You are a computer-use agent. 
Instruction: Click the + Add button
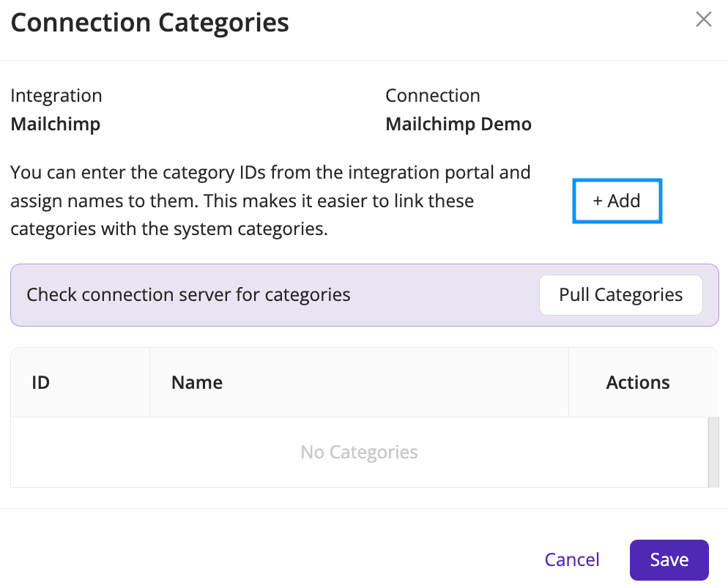[617, 201]
